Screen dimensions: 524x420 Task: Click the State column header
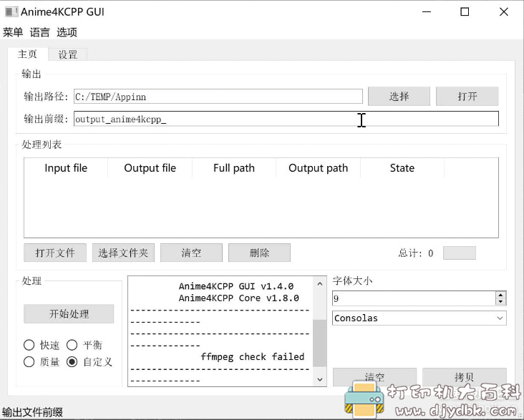pyautogui.click(x=402, y=168)
